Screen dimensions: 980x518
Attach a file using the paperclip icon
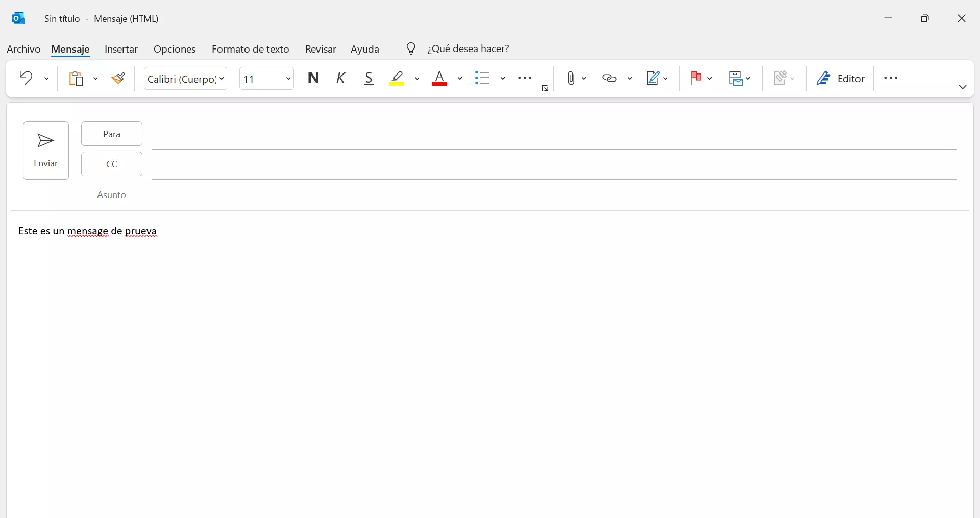(x=571, y=78)
